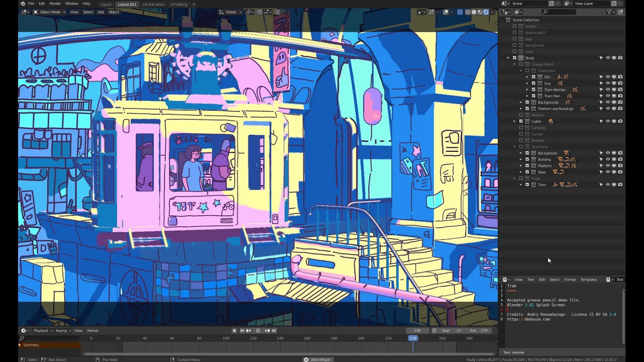Uncheck the Building collection checkbox
The width and height of the screenshot is (644, 362).
click(527, 159)
